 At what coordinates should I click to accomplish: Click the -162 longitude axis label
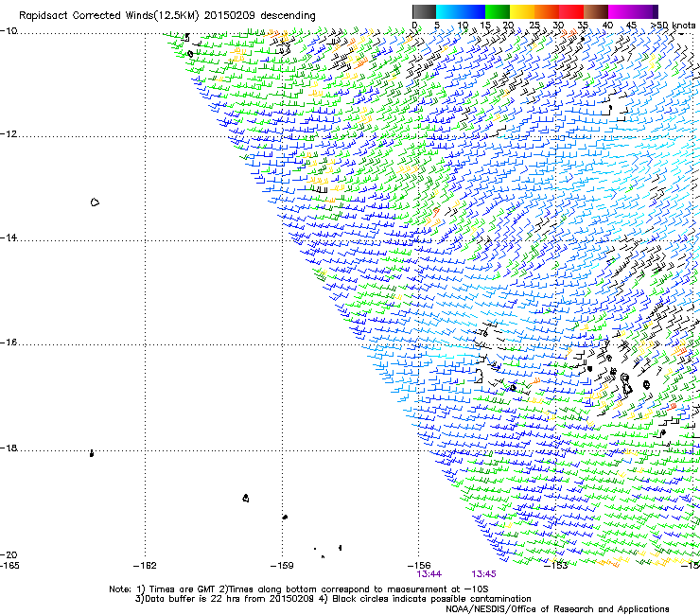(145, 566)
